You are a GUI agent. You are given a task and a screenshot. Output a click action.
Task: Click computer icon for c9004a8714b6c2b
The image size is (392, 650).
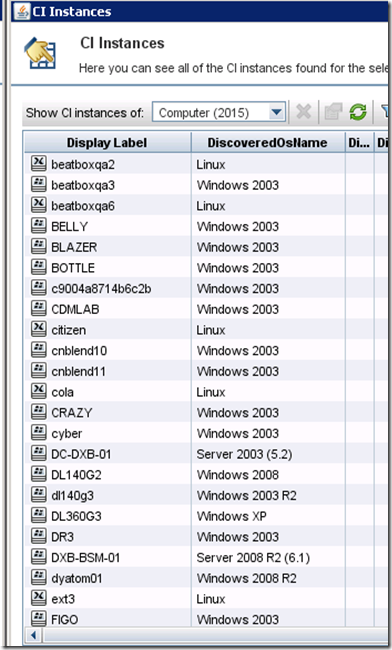coord(39,288)
